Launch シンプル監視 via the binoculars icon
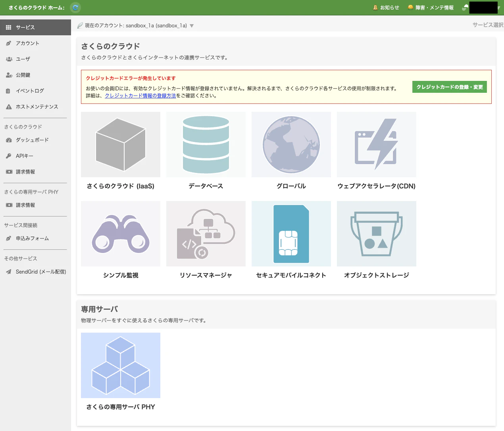This screenshot has width=504, height=431. [120, 234]
